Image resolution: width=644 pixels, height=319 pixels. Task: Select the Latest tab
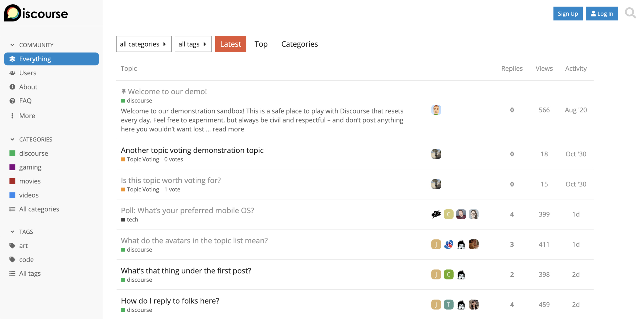tap(230, 44)
